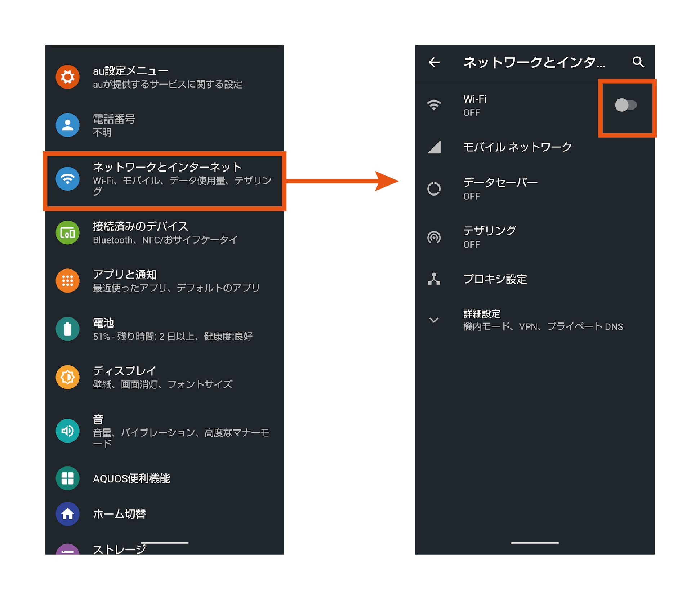Tap the 電話番号 person icon

click(67, 125)
